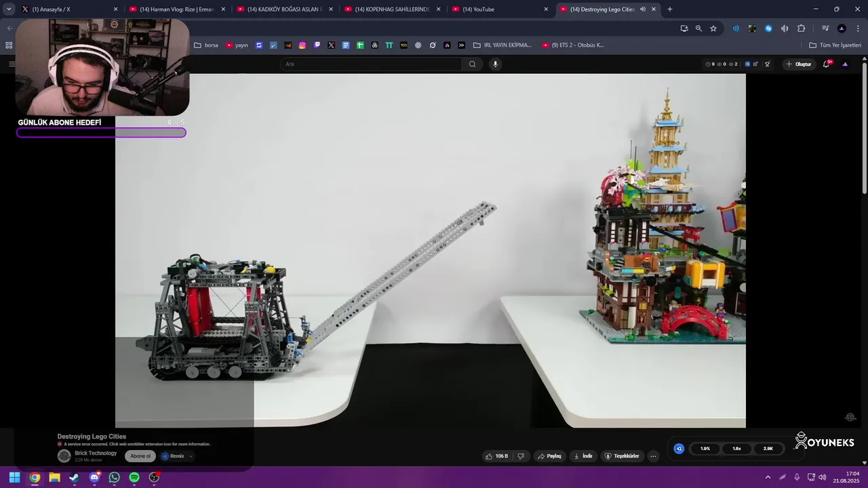868x488 pixels.
Task: Open the tab search dropdown in Chrome
Action: tap(9, 9)
